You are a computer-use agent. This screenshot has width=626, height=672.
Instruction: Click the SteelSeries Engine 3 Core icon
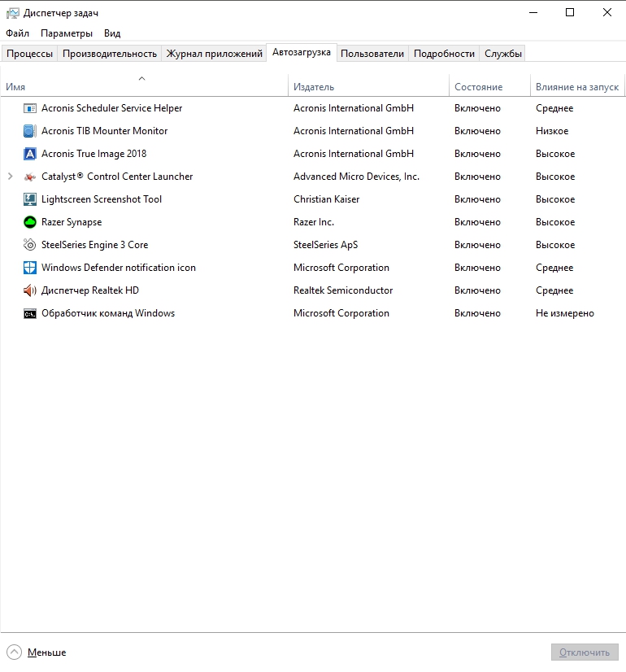tap(29, 245)
